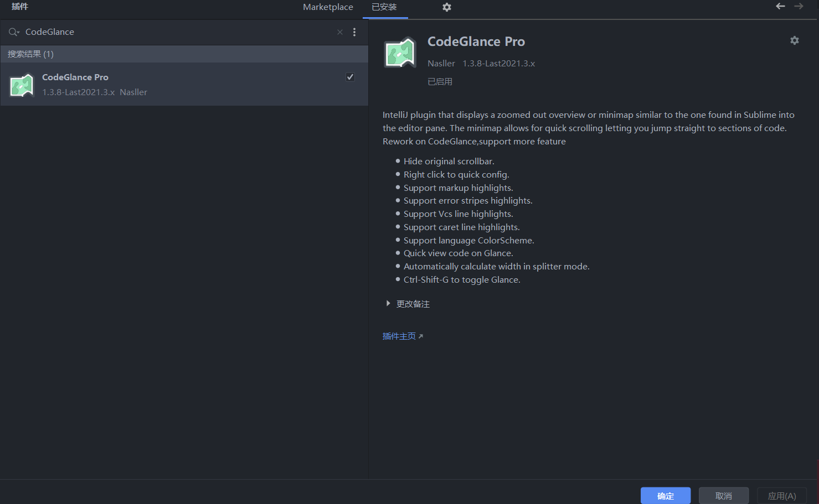The width and height of the screenshot is (819, 504).
Task: Select the 已安装 tab
Action: [x=384, y=7]
